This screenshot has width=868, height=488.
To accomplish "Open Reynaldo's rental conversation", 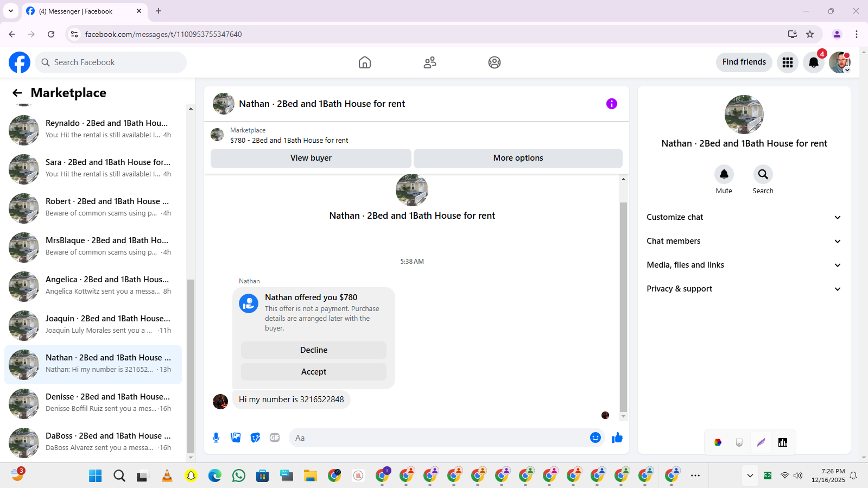I will pyautogui.click(x=93, y=130).
